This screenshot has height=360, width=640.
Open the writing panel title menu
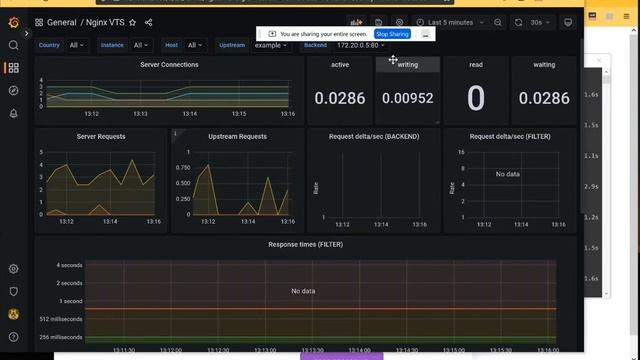(x=408, y=64)
